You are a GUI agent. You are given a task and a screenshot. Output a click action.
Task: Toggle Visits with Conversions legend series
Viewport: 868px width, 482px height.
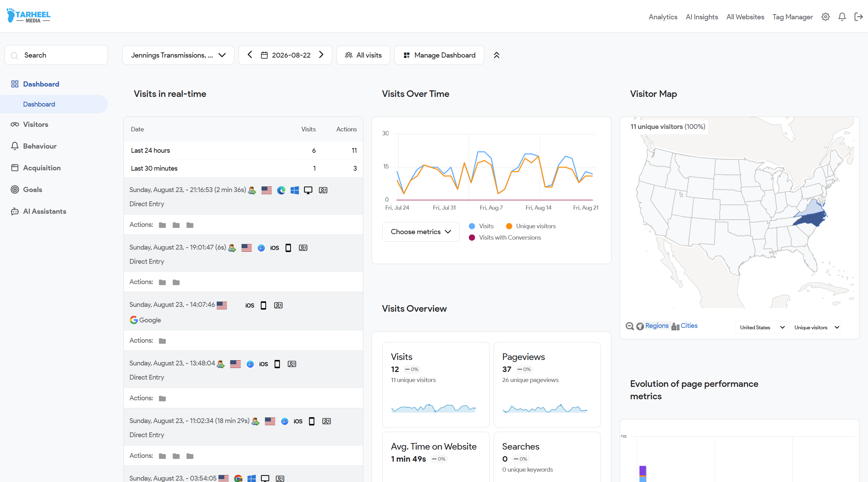[505, 238]
